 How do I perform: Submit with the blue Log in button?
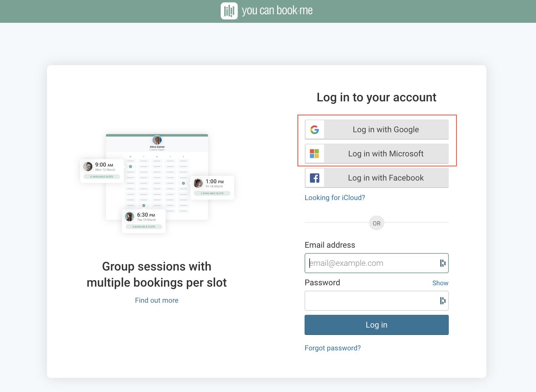[377, 325]
